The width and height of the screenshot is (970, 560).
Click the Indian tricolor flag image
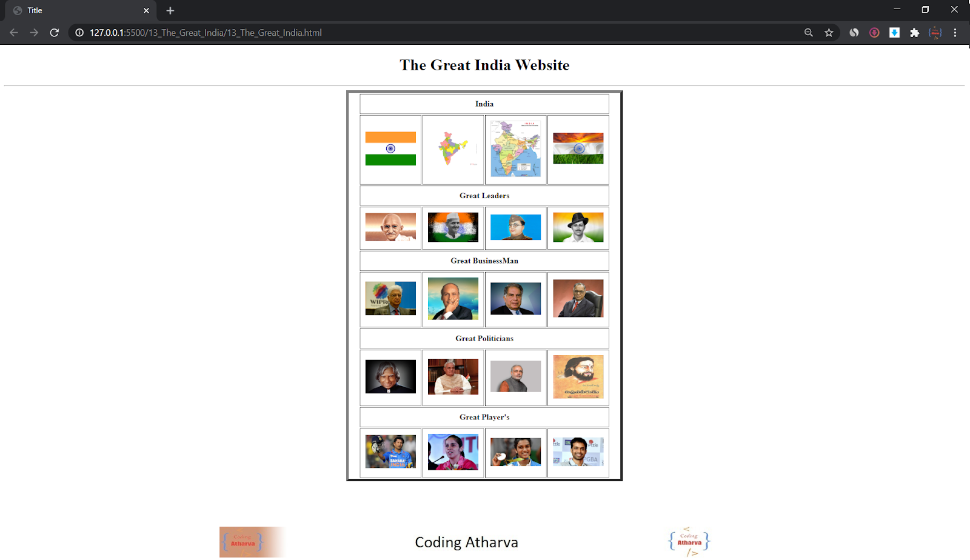click(x=390, y=148)
